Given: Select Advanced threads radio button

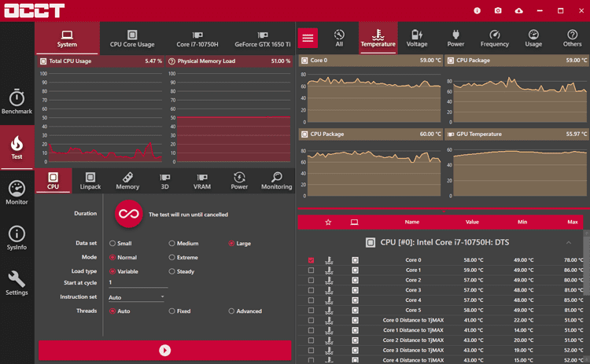Looking at the screenshot, I should tap(231, 311).
